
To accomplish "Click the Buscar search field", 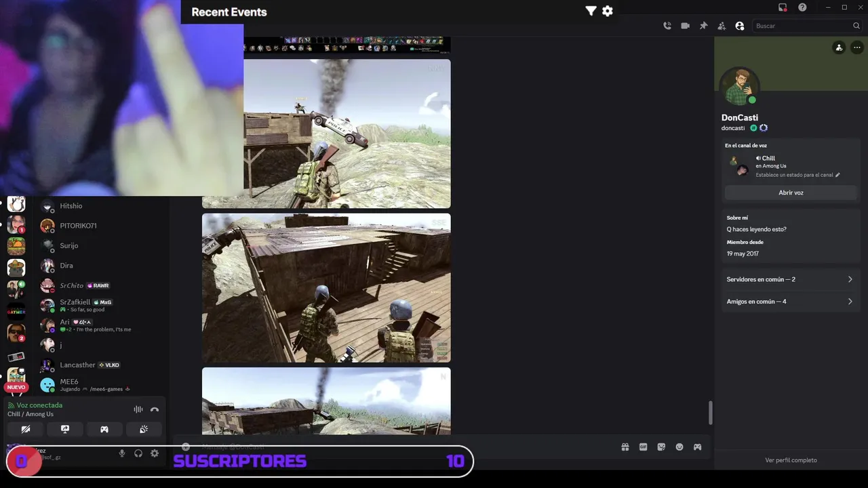I will point(807,26).
